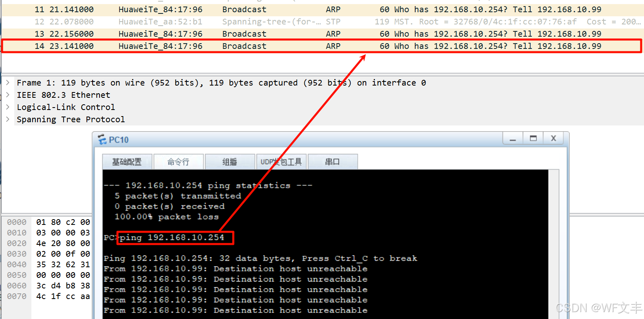Minimize the PC10 window
The height and width of the screenshot is (319, 644).
pyautogui.click(x=513, y=139)
